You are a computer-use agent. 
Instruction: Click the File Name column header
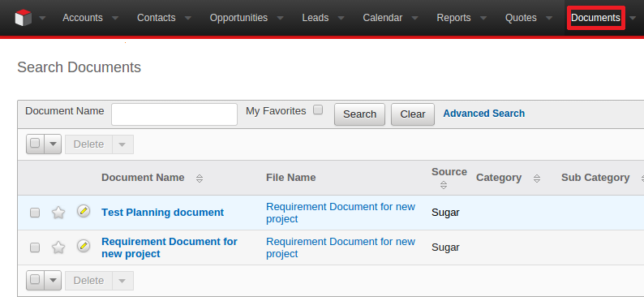tap(291, 178)
